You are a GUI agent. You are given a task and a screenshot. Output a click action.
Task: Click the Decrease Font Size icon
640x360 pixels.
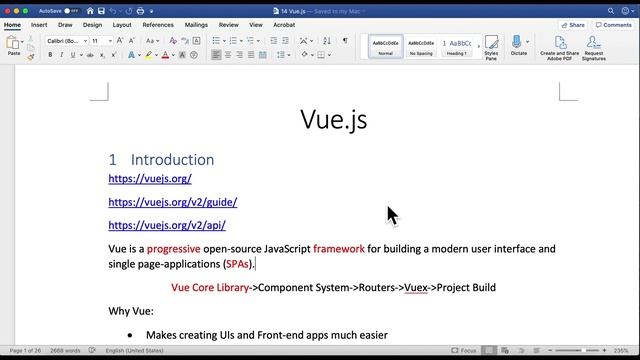[x=131, y=41]
